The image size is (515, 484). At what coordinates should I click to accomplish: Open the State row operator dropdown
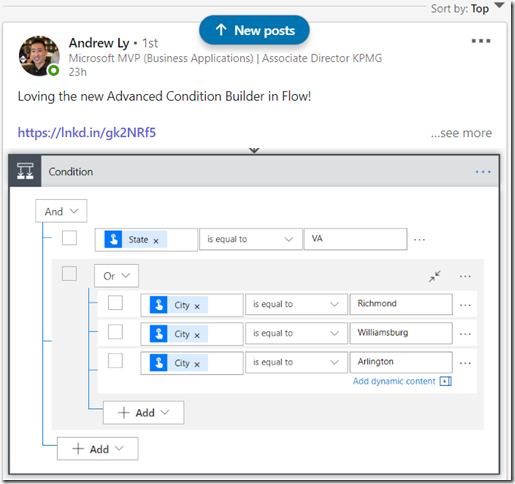pos(251,239)
